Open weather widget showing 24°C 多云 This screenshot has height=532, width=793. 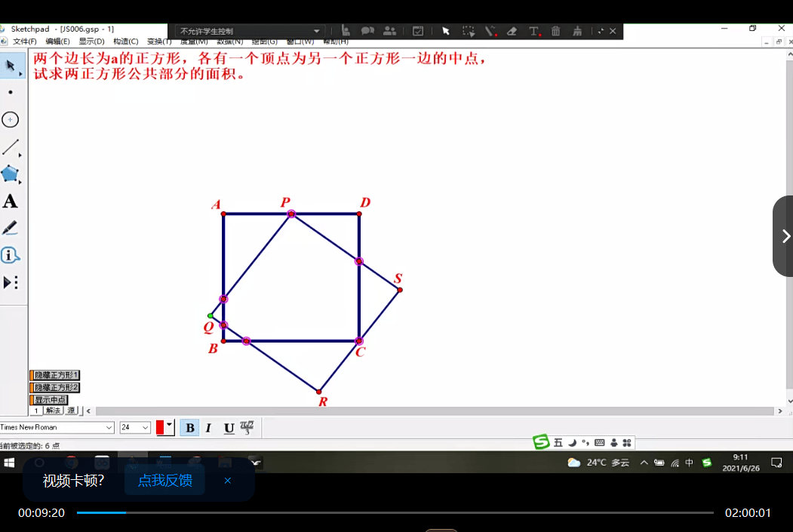(598, 463)
